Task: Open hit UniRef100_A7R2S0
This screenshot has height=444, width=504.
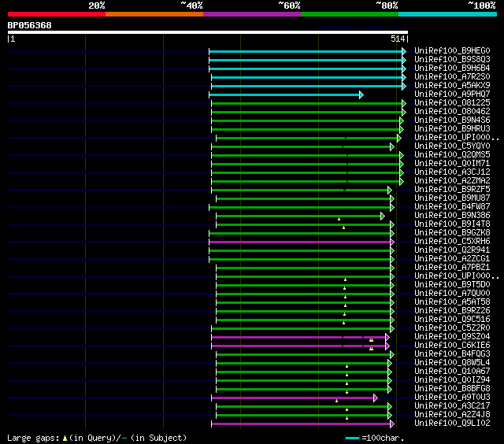Action: (452, 77)
